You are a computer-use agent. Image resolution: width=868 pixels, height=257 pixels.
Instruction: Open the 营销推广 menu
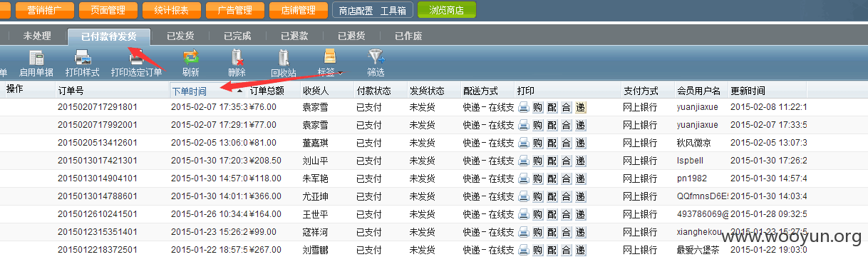click(46, 11)
